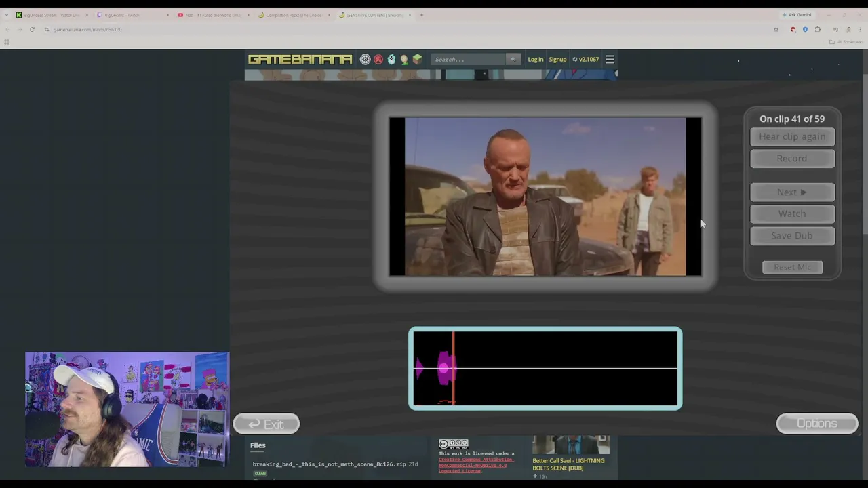
Task: Switch to the BigUnc88s Twitch tab
Action: click(132, 15)
